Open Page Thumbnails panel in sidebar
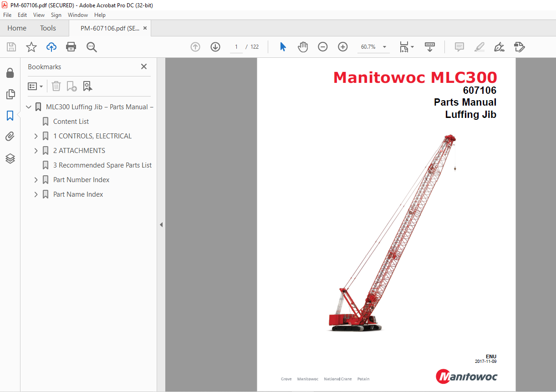 click(x=10, y=94)
